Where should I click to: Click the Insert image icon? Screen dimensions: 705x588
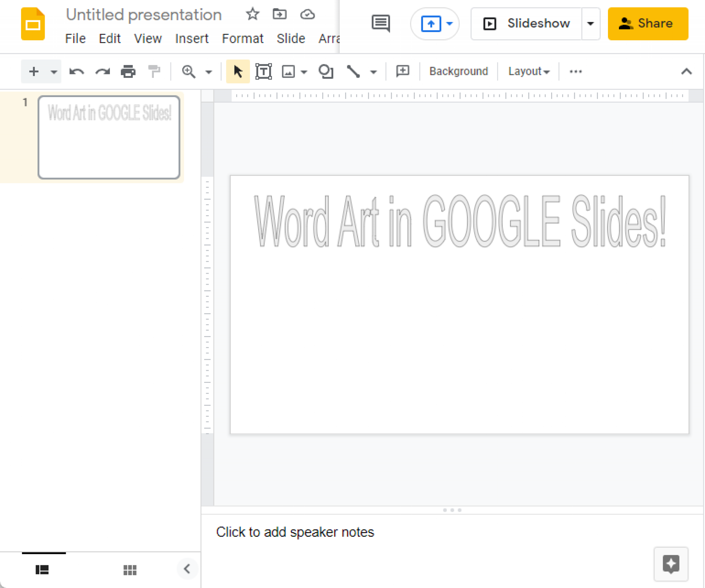(x=288, y=72)
